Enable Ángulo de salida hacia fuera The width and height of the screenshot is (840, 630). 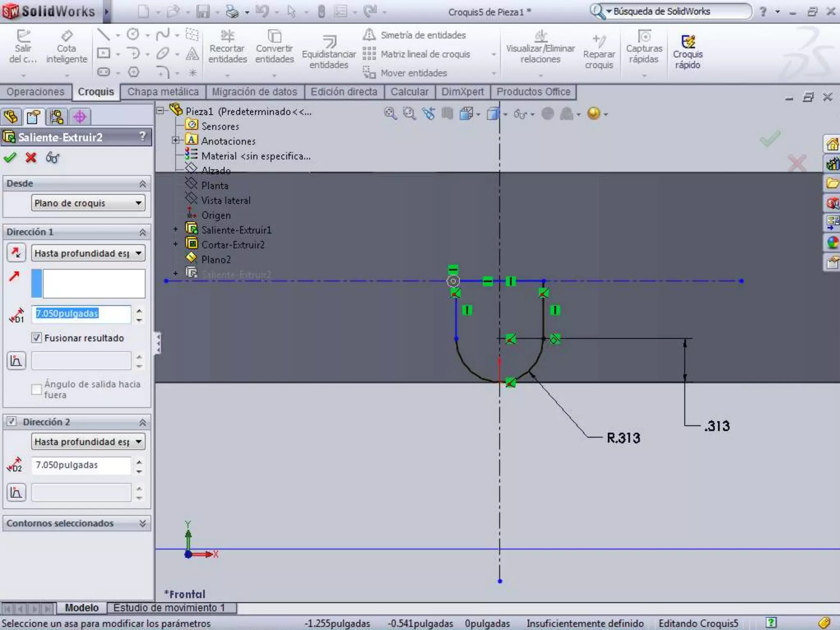(x=37, y=389)
